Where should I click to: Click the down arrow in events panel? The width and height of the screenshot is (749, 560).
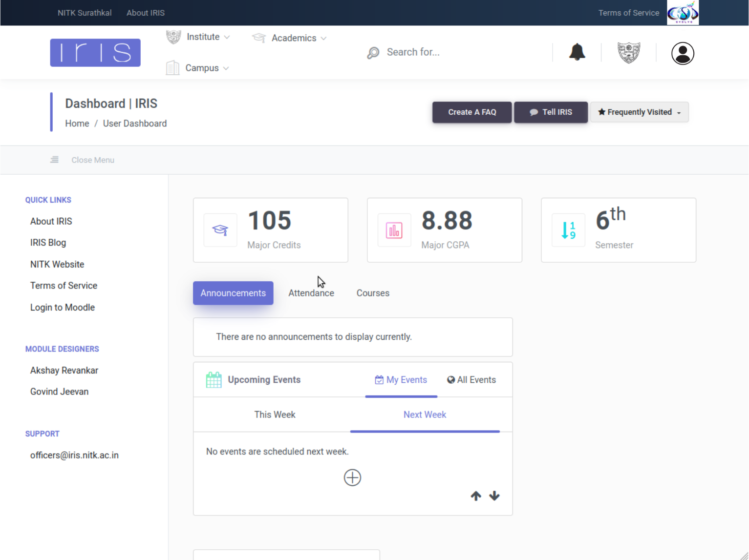[494, 496]
